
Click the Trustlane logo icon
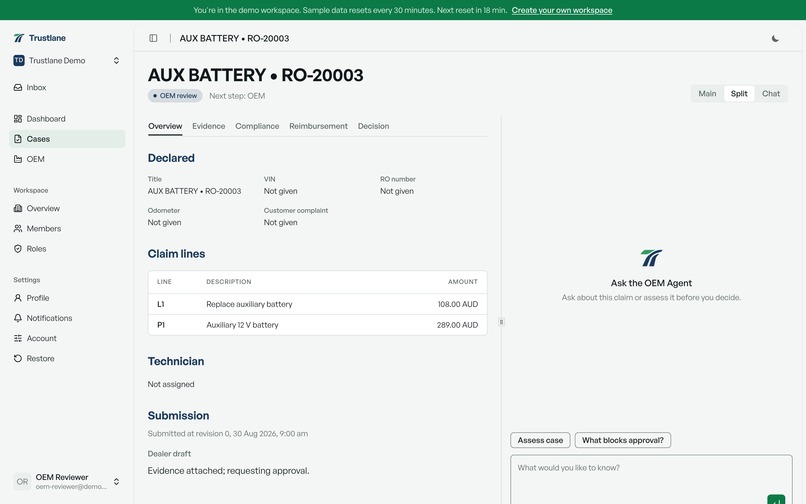point(19,38)
